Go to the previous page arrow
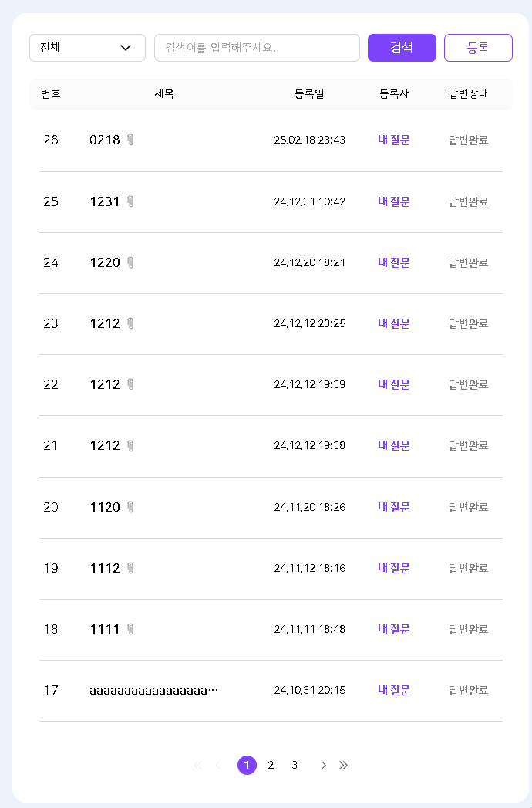The width and height of the screenshot is (532, 808). (218, 765)
